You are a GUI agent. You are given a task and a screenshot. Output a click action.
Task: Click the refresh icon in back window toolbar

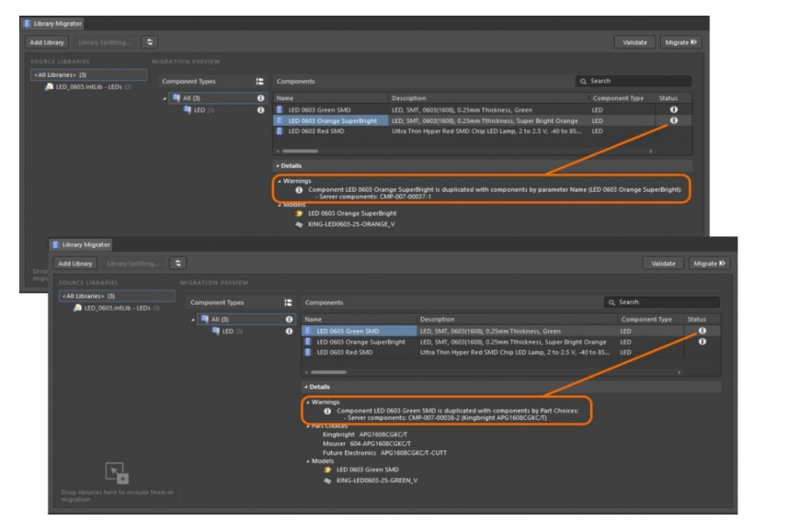pyautogui.click(x=149, y=42)
